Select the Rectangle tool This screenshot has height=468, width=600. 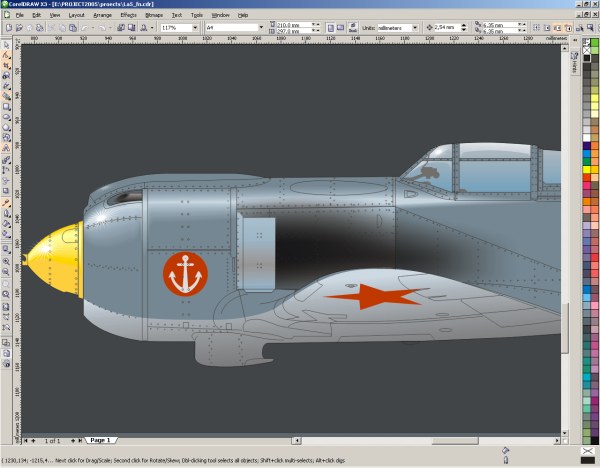point(6,107)
